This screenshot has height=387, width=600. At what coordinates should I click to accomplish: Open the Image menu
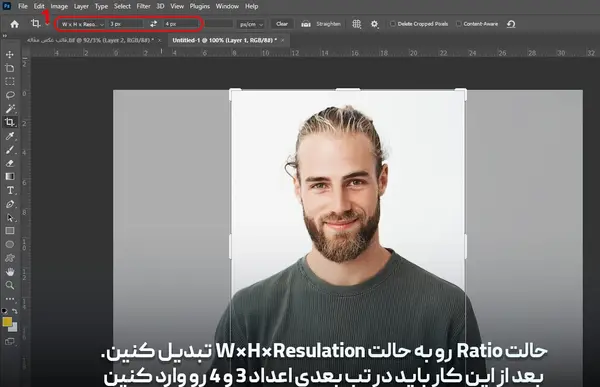(59, 6)
